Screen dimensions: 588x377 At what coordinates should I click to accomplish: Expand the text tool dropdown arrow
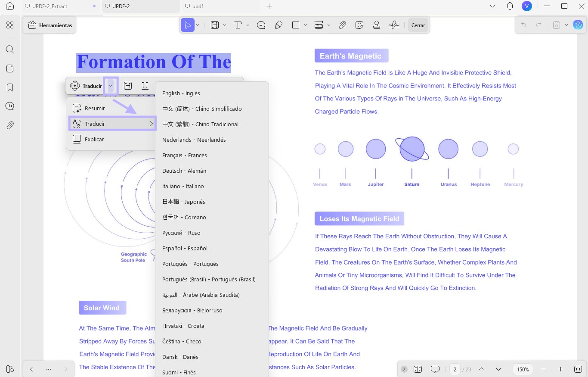point(248,25)
